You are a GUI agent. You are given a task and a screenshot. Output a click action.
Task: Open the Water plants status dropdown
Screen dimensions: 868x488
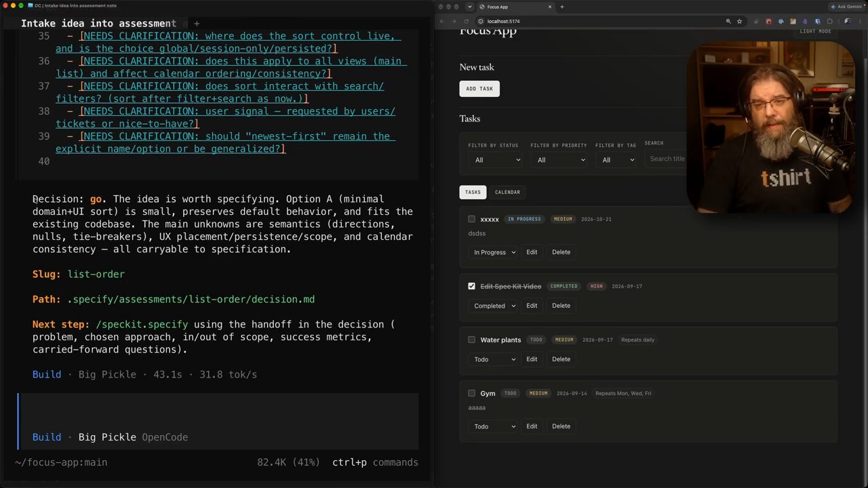(x=493, y=359)
